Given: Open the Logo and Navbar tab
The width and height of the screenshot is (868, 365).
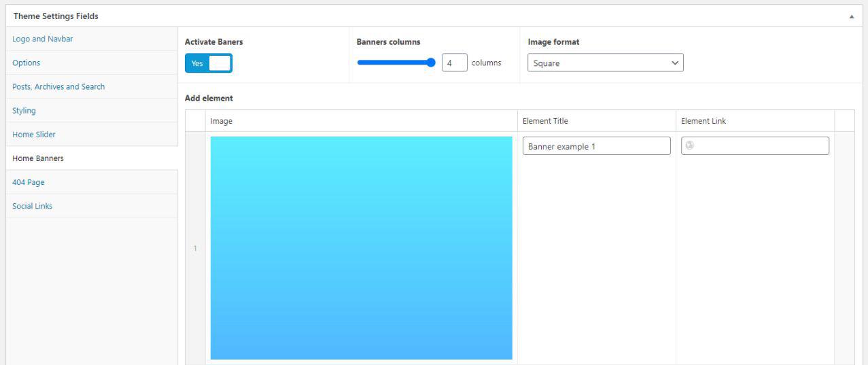Looking at the screenshot, I should coord(92,39).
